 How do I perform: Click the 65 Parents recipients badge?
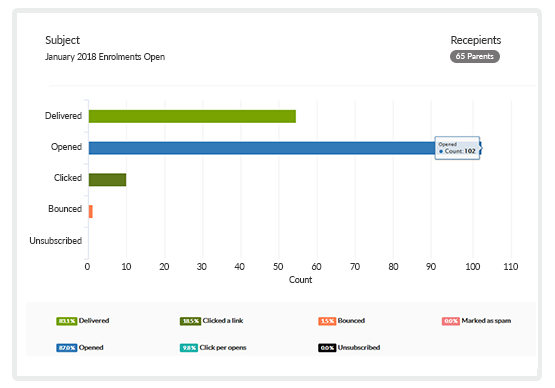[x=475, y=56]
